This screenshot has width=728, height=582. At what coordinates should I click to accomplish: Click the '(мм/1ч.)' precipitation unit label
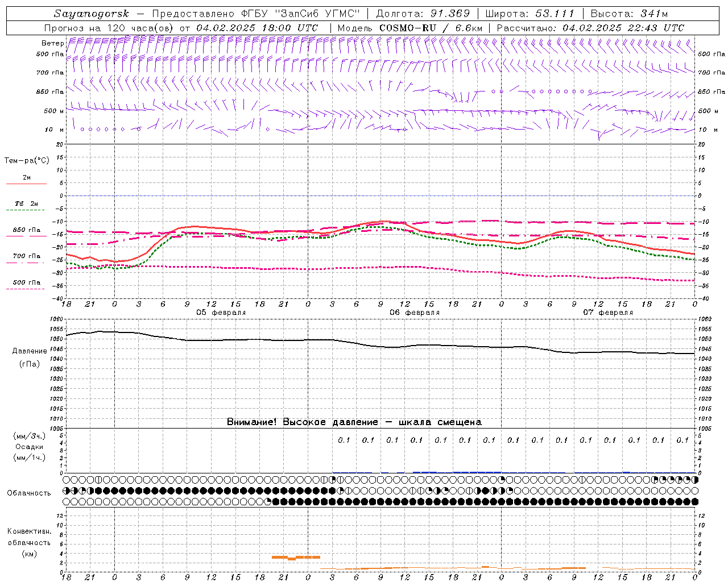(x=30, y=458)
